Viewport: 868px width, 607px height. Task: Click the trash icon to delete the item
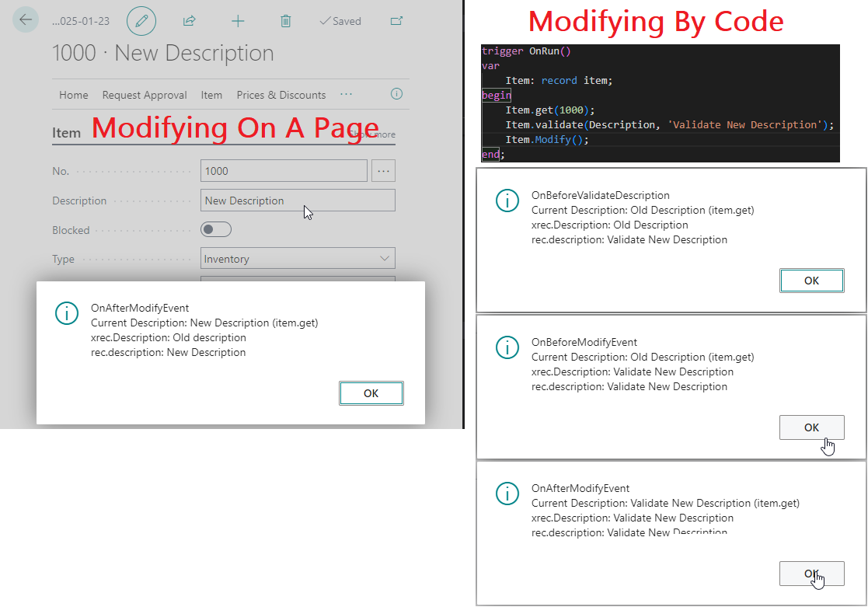pos(285,21)
